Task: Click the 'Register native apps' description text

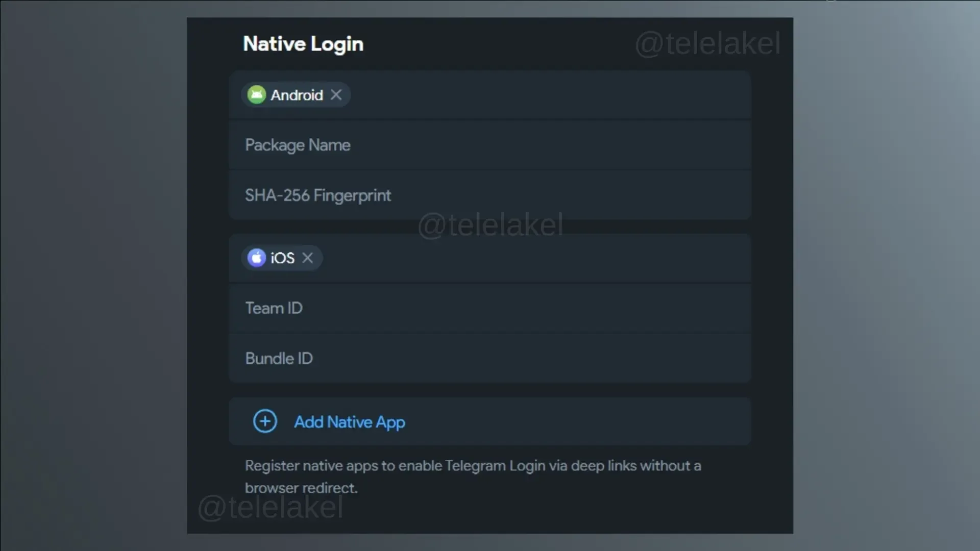Action: (473, 477)
